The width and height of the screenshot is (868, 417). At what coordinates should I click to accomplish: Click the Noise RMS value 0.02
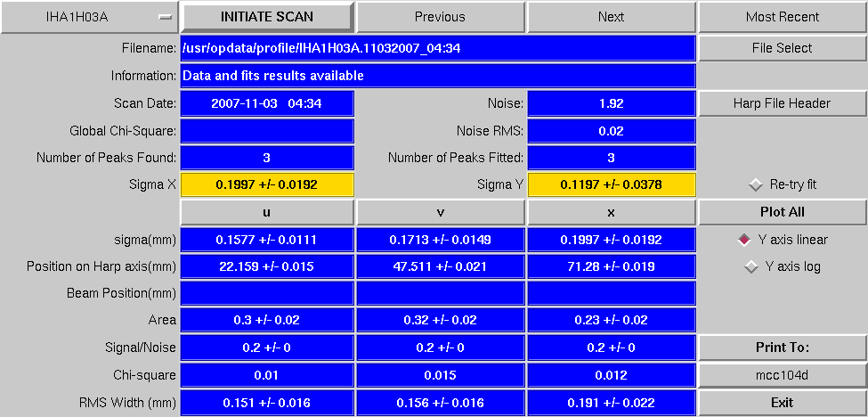click(x=611, y=131)
